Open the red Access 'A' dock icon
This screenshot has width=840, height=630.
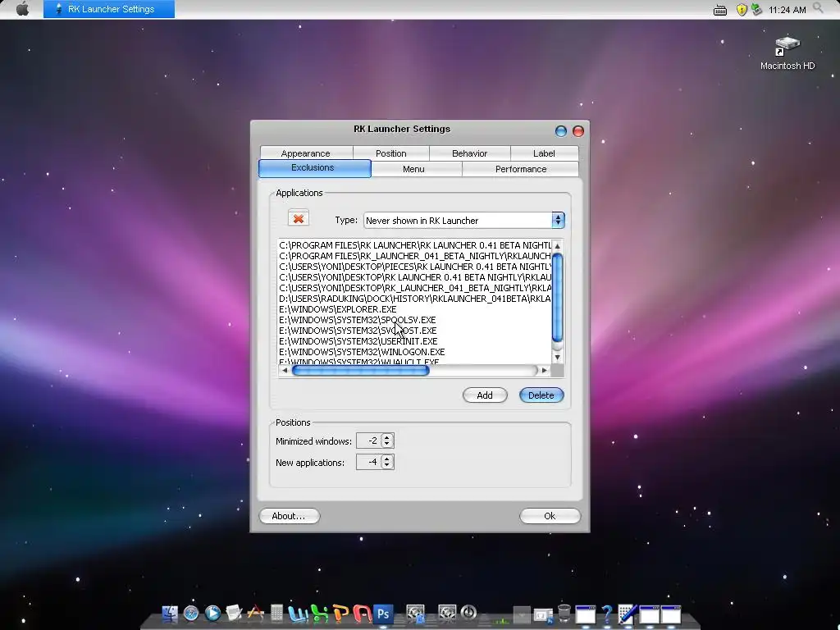tap(362, 613)
